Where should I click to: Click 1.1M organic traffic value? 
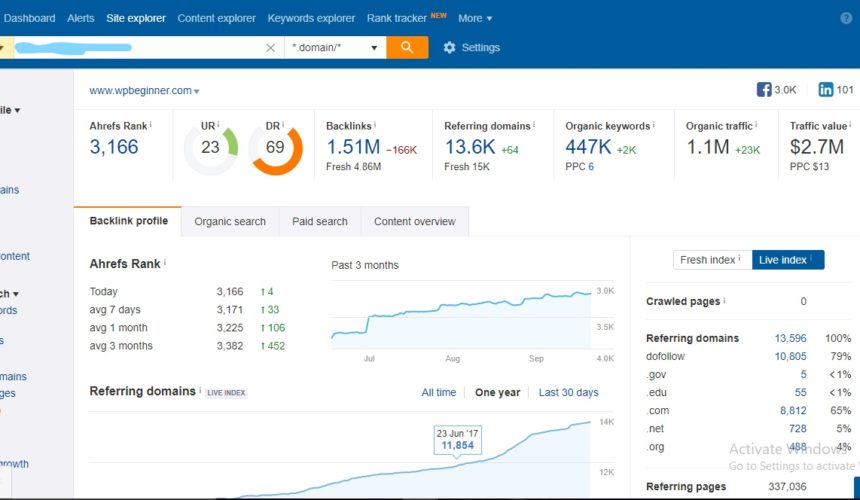click(708, 147)
